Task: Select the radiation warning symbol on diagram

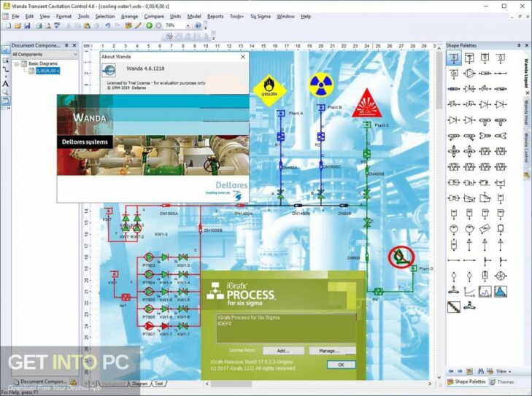Action: pyautogui.click(x=321, y=85)
